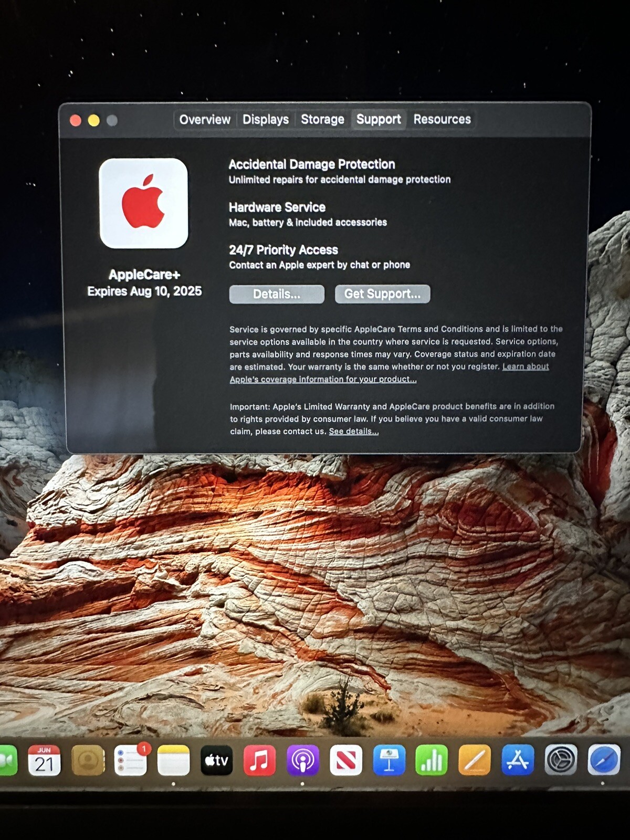This screenshot has width=630, height=840.
Task: Open Learn about Apple's coverage information link
Action: (390, 373)
